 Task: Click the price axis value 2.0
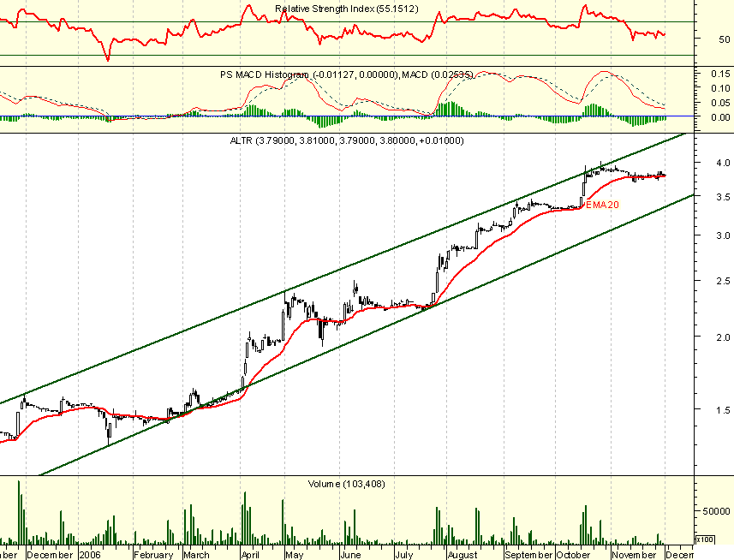pos(723,337)
